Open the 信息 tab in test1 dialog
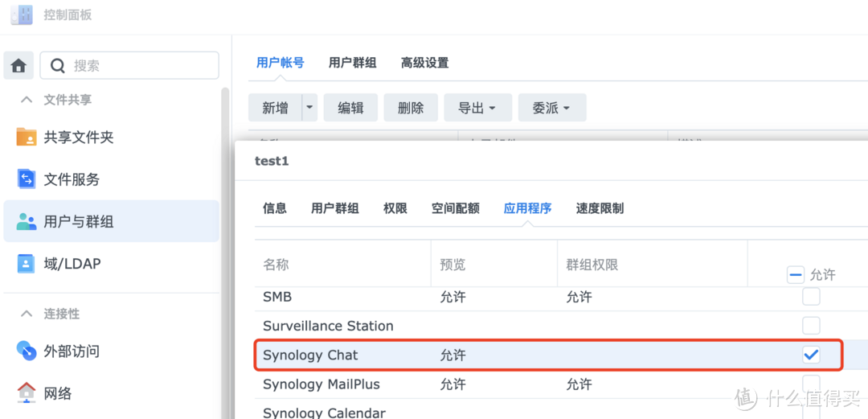Viewport: 868px width, 419px height. (275, 208)
